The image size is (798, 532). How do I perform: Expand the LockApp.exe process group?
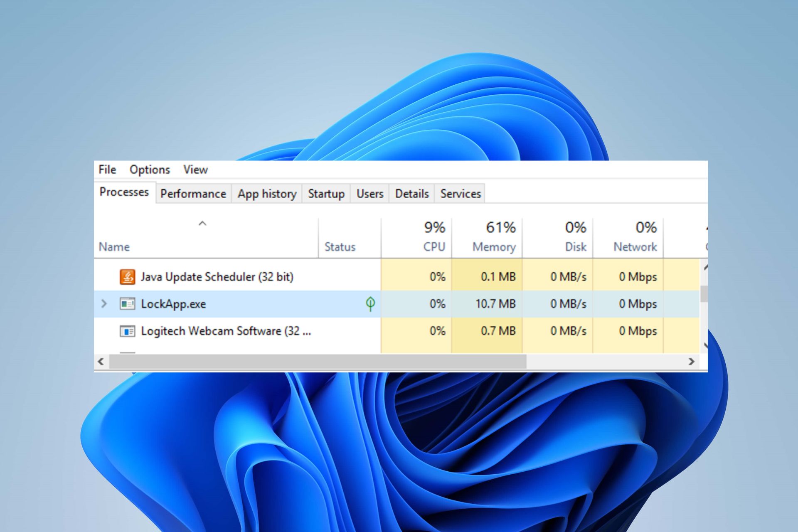pos(103,304)
